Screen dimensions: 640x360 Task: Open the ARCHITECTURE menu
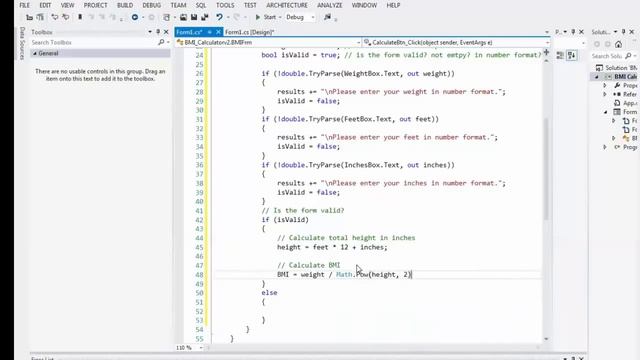(287, 5)
